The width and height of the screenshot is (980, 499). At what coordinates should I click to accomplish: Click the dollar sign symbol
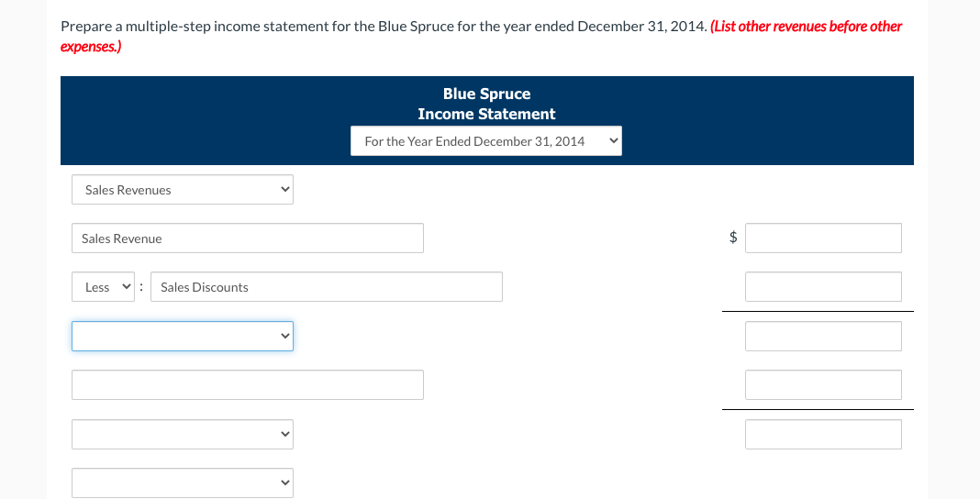click(733, 238)
